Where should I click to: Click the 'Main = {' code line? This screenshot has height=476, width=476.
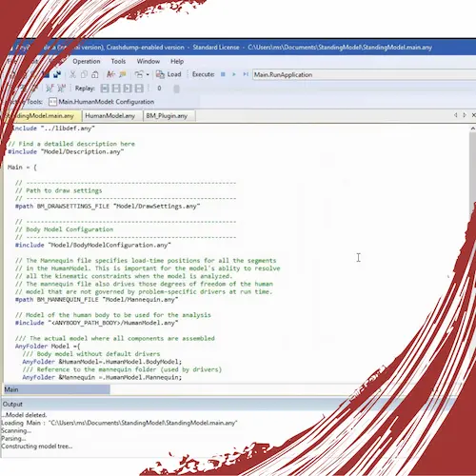coord(22,168)
